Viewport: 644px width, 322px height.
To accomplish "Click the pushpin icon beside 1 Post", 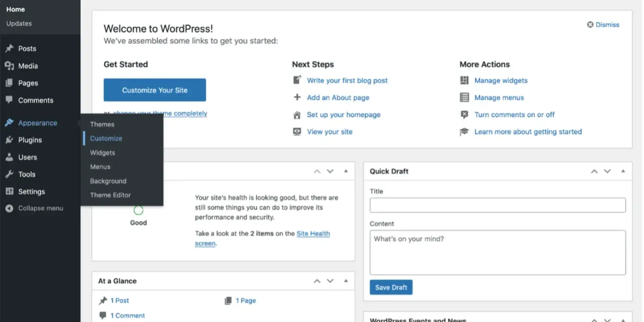I will [103, 300].
